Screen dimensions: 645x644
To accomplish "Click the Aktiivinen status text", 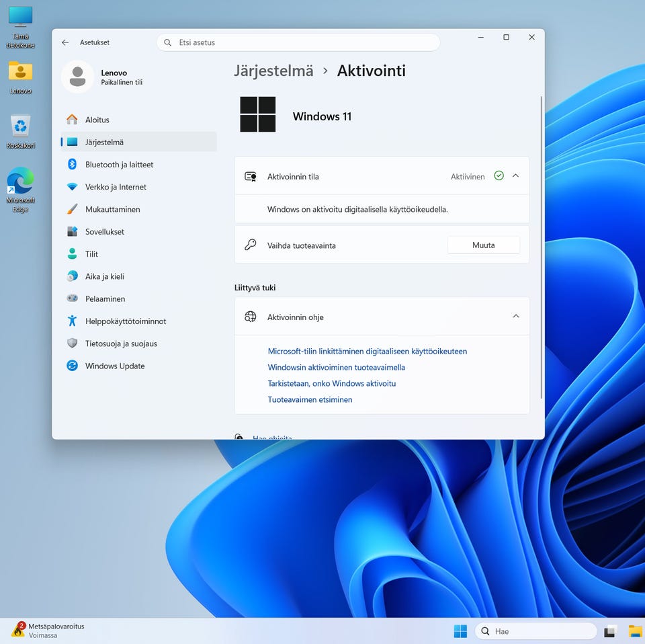I will [468, 177].
